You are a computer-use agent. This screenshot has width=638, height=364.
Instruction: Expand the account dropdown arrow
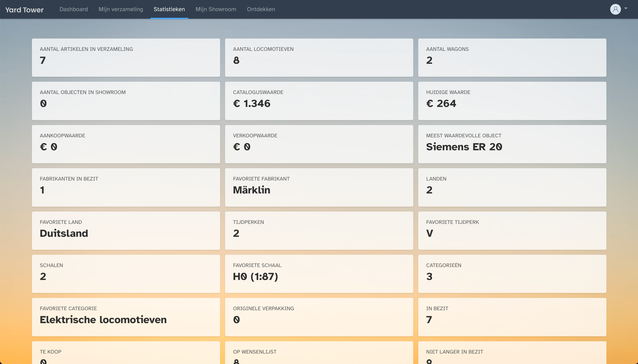626,9
